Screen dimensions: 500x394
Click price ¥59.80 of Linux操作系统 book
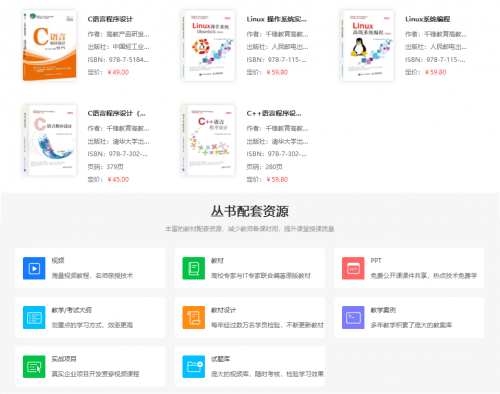[277, 72]
